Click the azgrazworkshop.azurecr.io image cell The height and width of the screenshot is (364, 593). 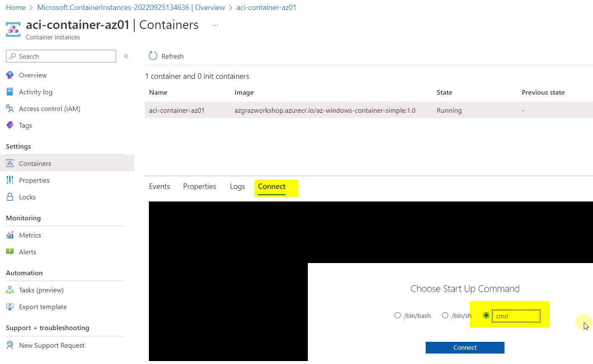pyautogui.click(x=325, y=110)
